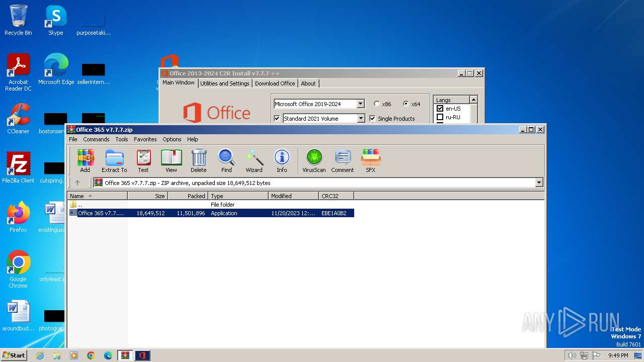
Task: Open the Tools menu
Action: 122,139
